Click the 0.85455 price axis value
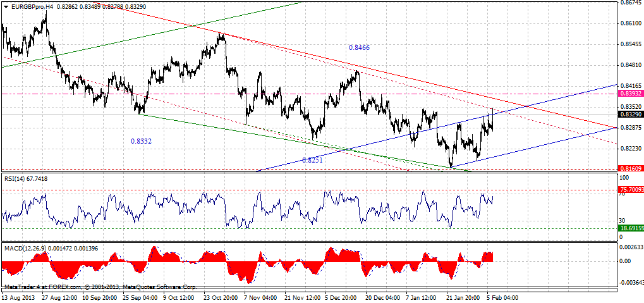The height and width of the screenshot is (303, 644). pyautogui.click(x=631, y=44)
